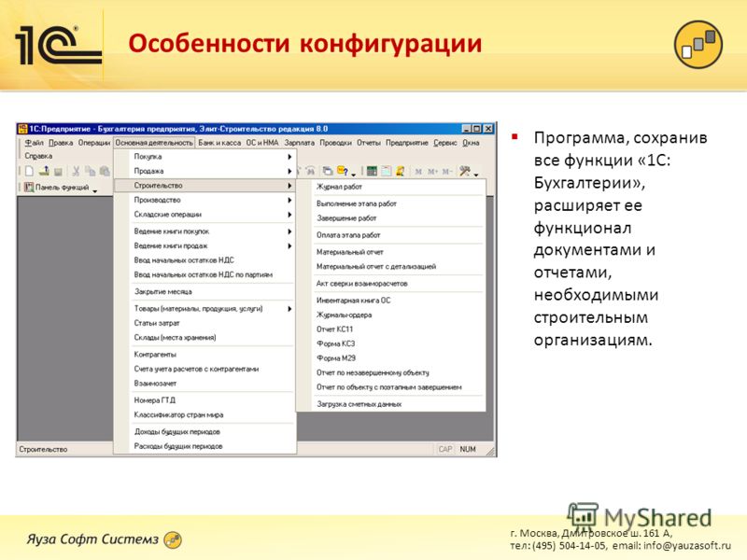Open the Справка menu
The width and height of the screenshot is (747, 560).
38,156
